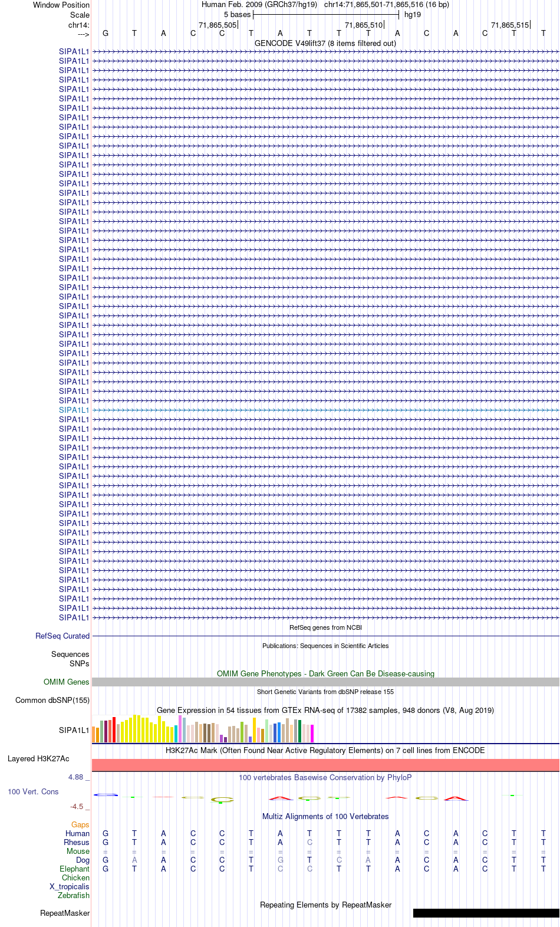Click the RepeatMasker side label

pyautogui.click(x=65, y=913)
